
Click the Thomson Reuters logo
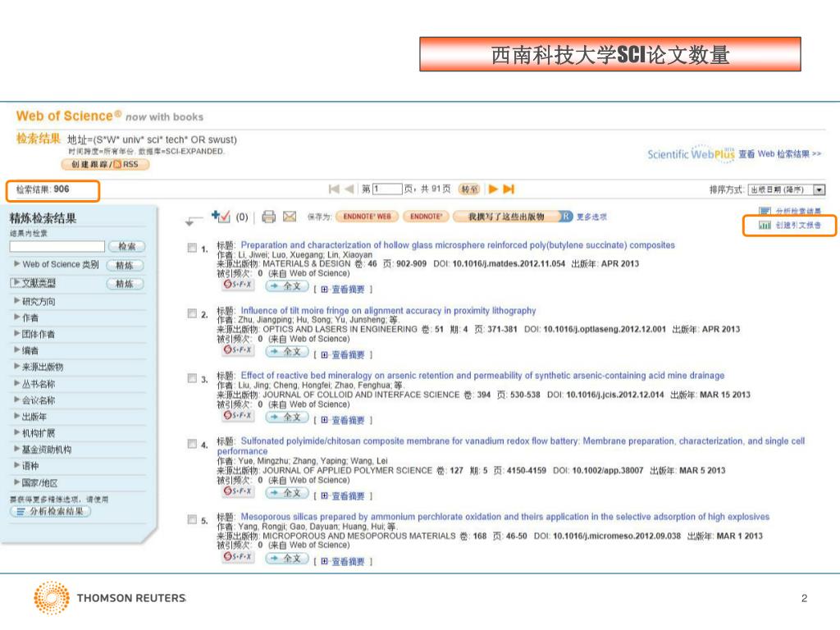click(109, 597)
